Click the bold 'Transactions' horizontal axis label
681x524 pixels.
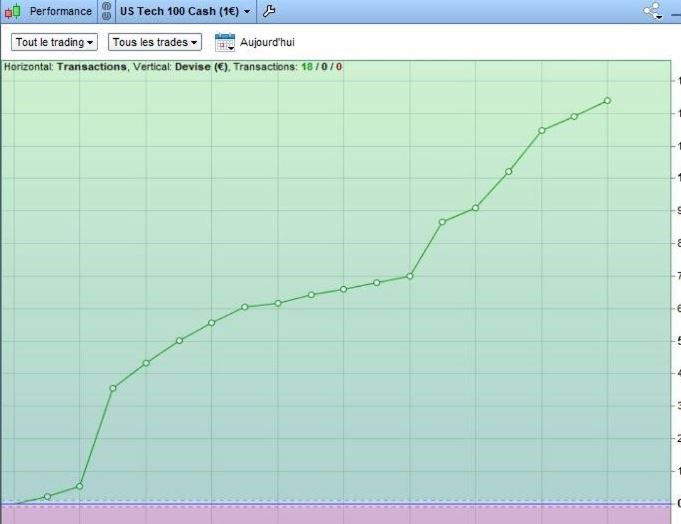pyautogui.click(x=92, y=67)
